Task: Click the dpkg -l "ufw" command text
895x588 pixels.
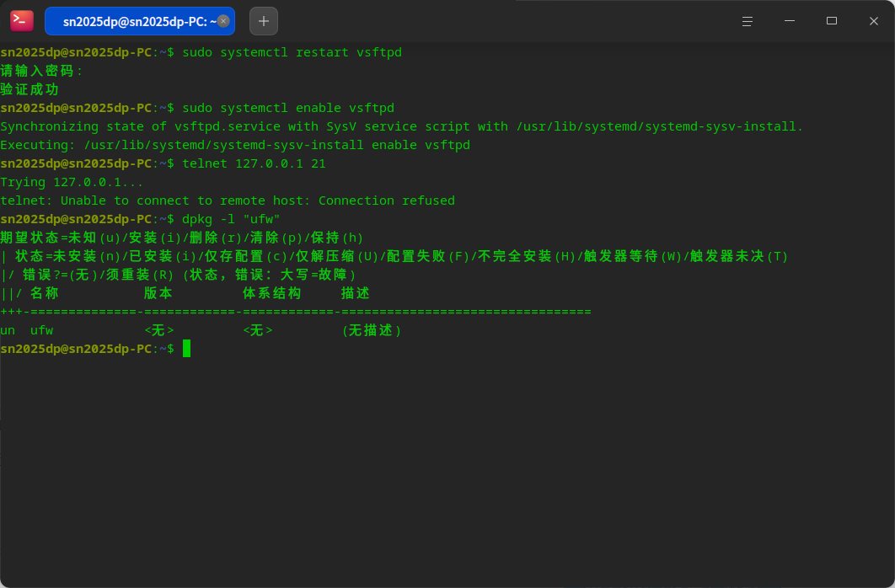Action: (231, 219)
